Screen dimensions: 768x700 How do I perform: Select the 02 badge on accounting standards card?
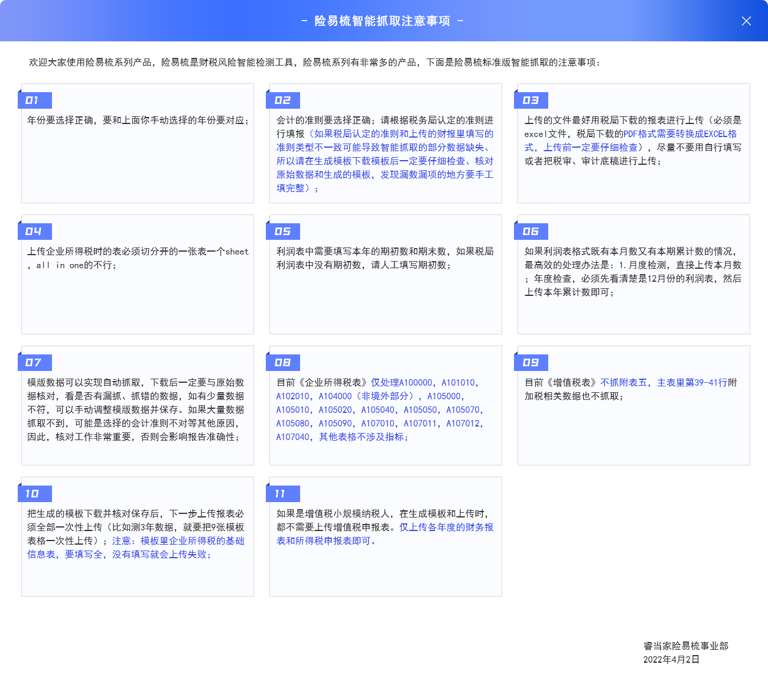[x=284, y=100]
